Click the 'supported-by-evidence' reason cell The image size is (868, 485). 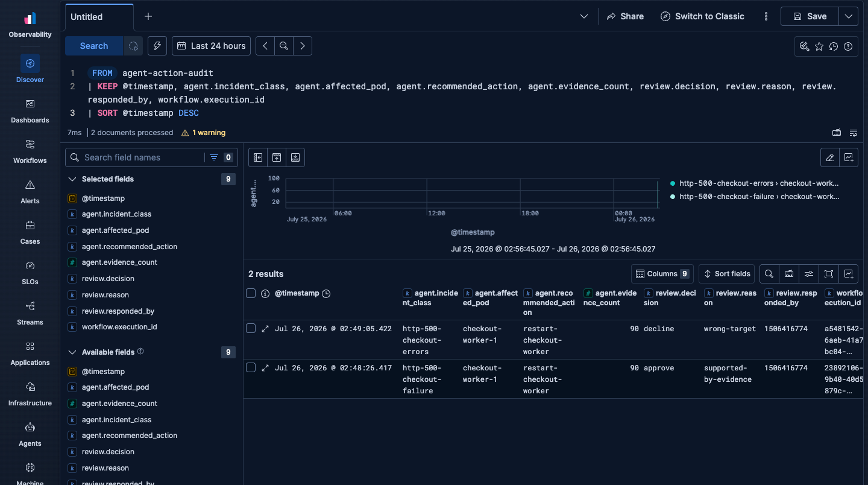pyautogui.click(x=728, y=373)
